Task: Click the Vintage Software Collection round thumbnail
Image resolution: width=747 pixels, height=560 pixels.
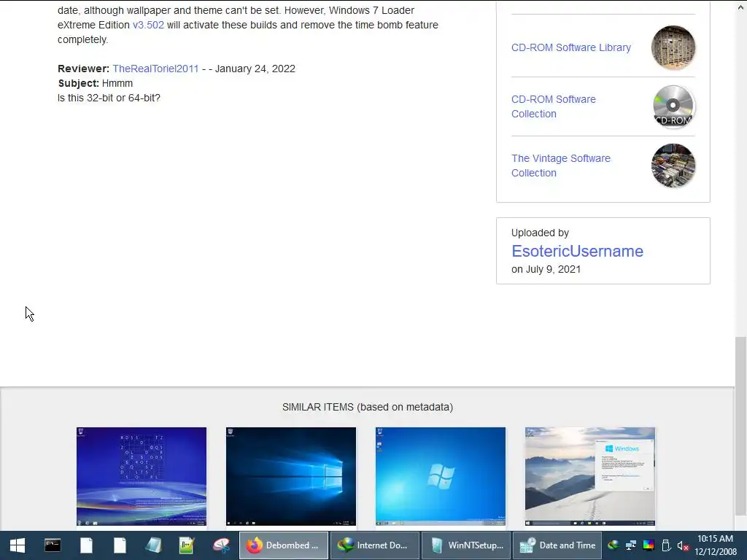Action: 673,166
